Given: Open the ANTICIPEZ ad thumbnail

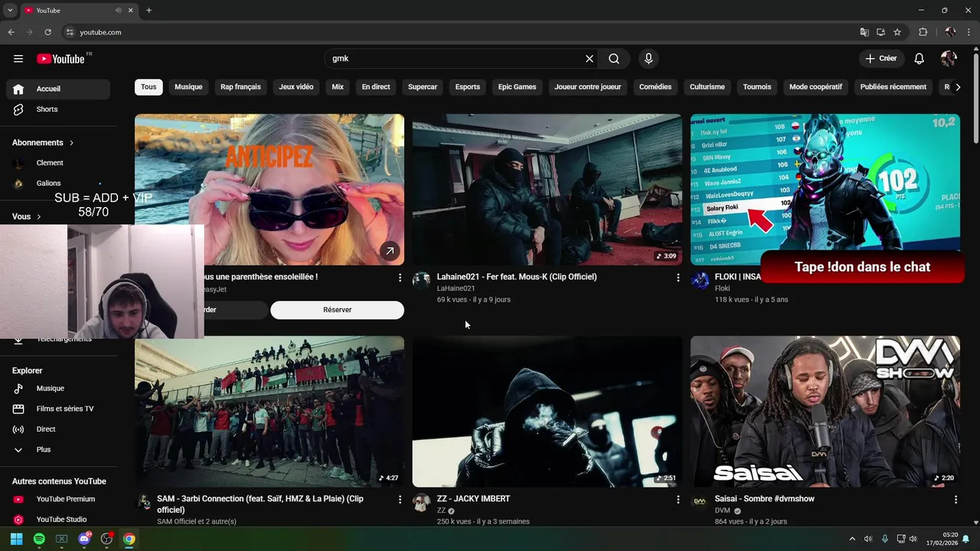Looking at the screenshot, I should tap(269, 190).
